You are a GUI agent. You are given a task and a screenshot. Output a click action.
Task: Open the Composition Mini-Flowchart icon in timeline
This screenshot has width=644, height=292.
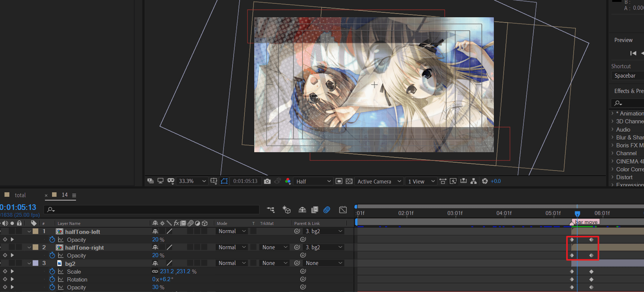270,210
